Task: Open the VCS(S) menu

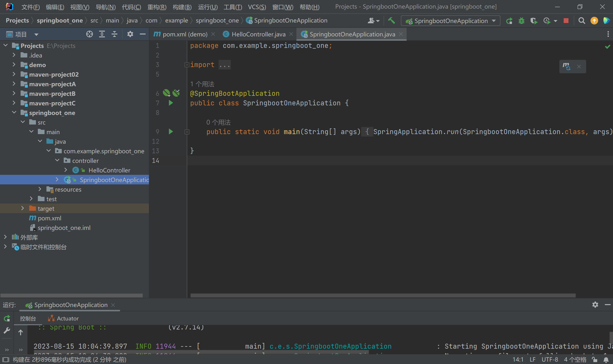Action: tap(257, 7)
